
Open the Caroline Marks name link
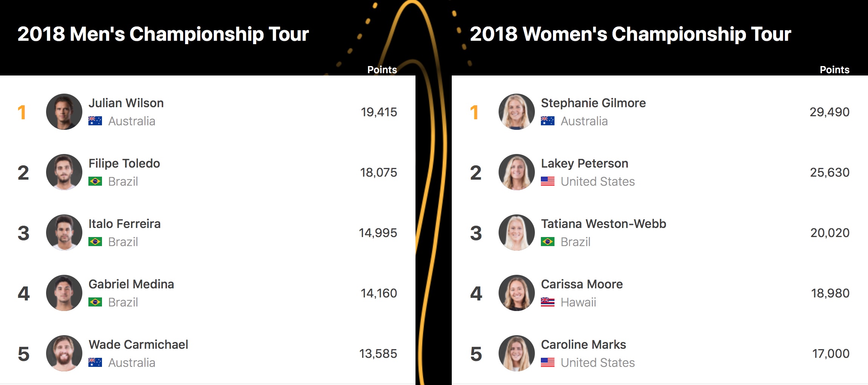tap(583, 345)
